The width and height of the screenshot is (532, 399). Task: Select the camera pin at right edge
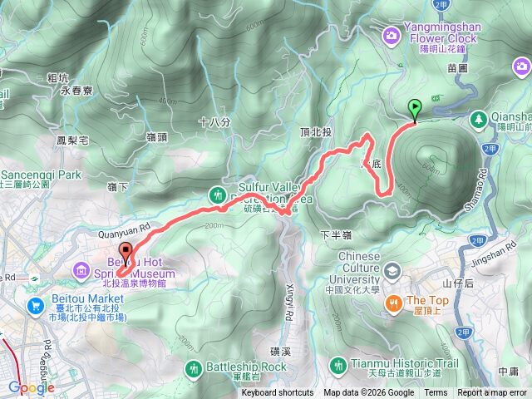[x=523, y=67]
